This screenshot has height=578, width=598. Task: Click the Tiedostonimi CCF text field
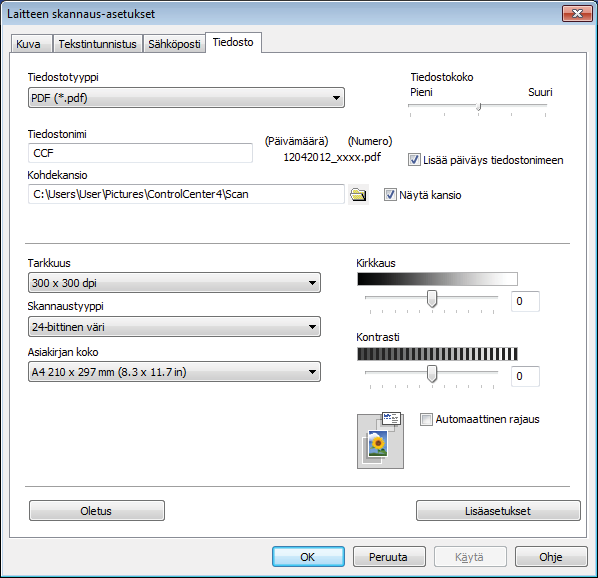140,153
